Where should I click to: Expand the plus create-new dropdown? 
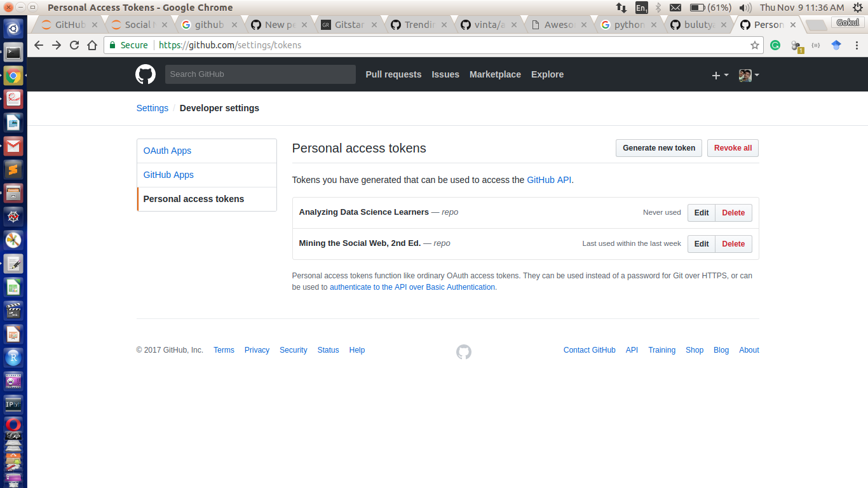720,75
